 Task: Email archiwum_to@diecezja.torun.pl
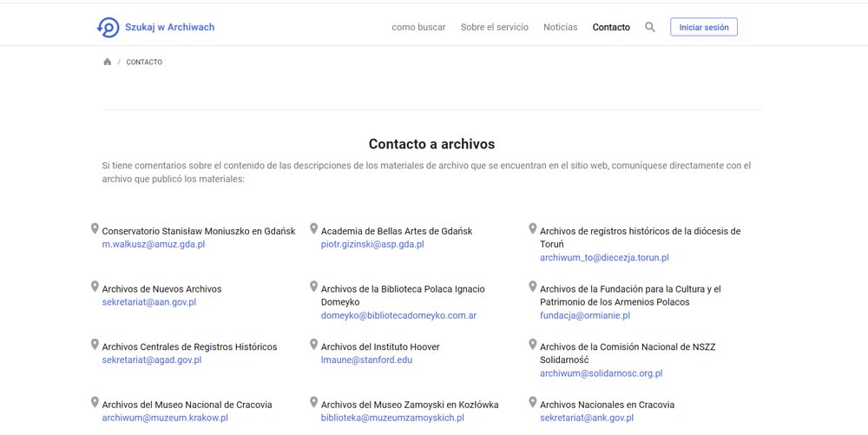604,257
